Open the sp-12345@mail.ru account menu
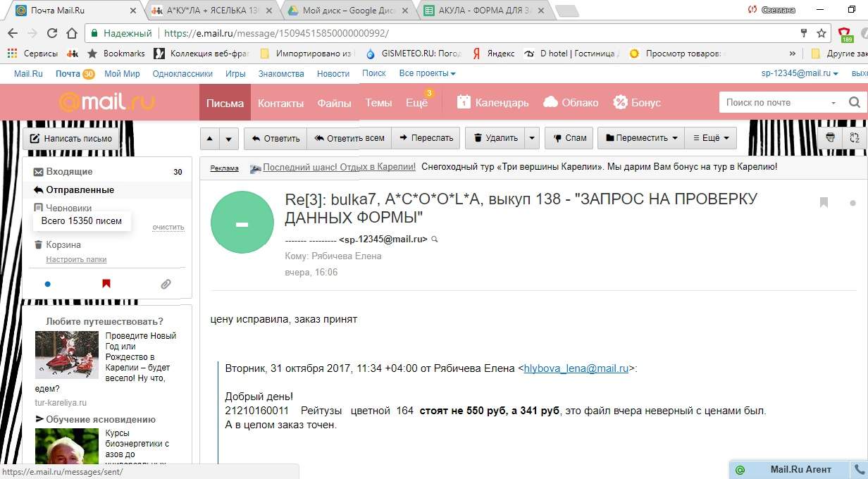The image size is (868, 479). pyautogui.click(x=800, y=73)
